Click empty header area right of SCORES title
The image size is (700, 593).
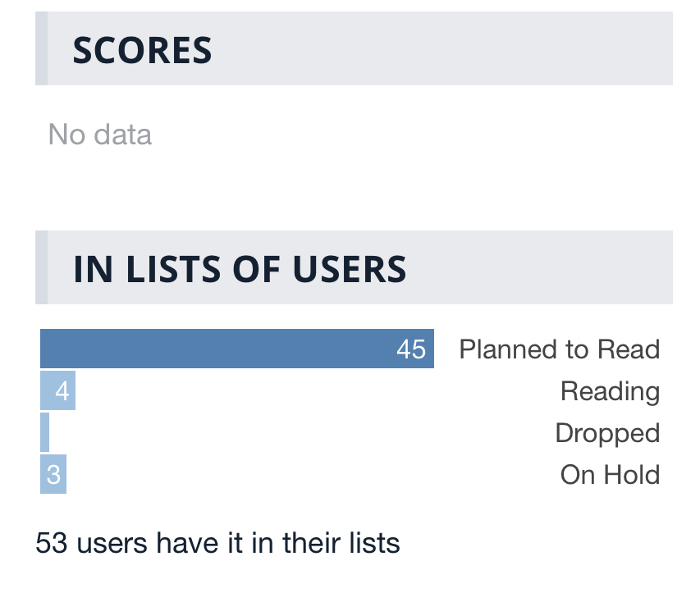point(443,49)
